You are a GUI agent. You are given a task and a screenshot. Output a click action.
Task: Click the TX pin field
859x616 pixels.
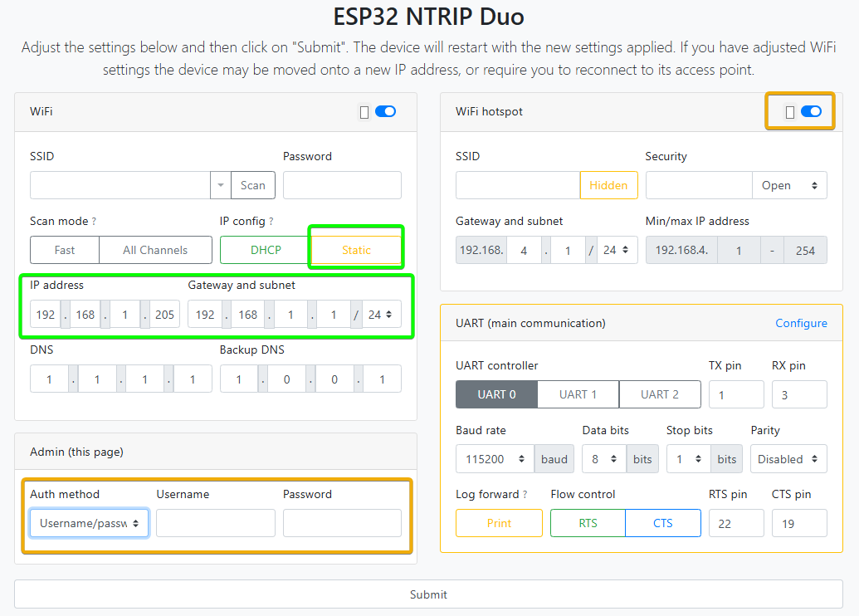click(x=736, y=394)
